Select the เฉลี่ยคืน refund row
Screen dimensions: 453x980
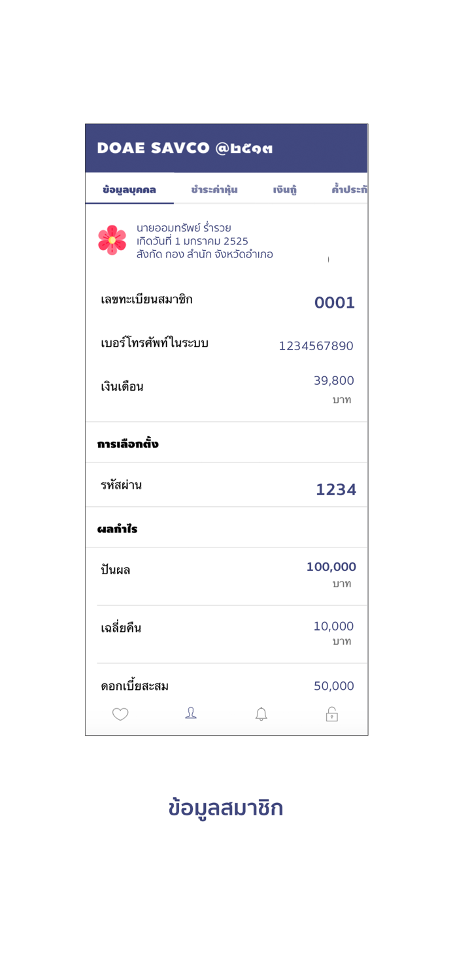[x=226, y=629]
